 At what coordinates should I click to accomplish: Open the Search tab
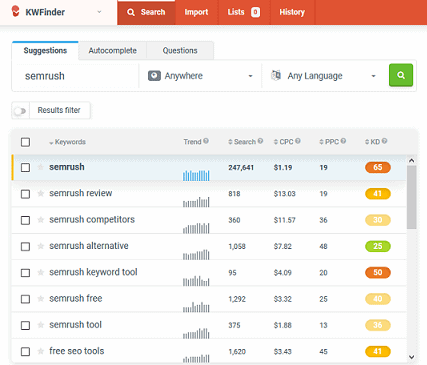(146, 12)
